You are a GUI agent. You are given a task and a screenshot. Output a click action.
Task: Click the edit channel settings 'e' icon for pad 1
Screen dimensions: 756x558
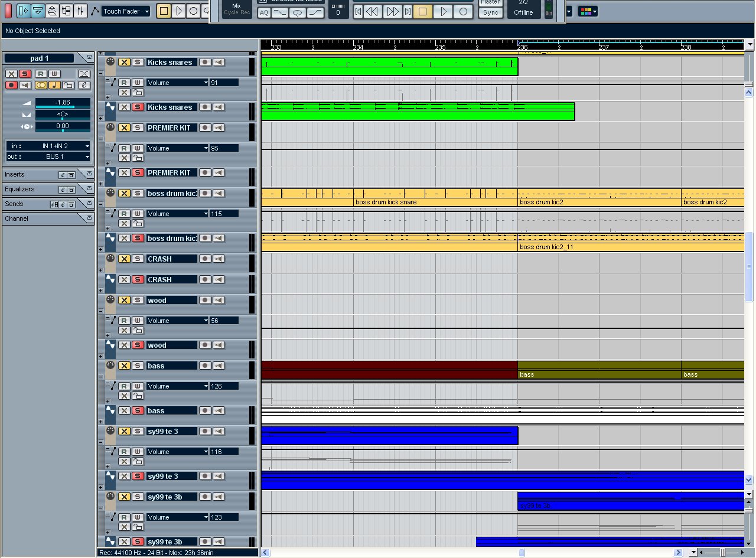point(84,85)
